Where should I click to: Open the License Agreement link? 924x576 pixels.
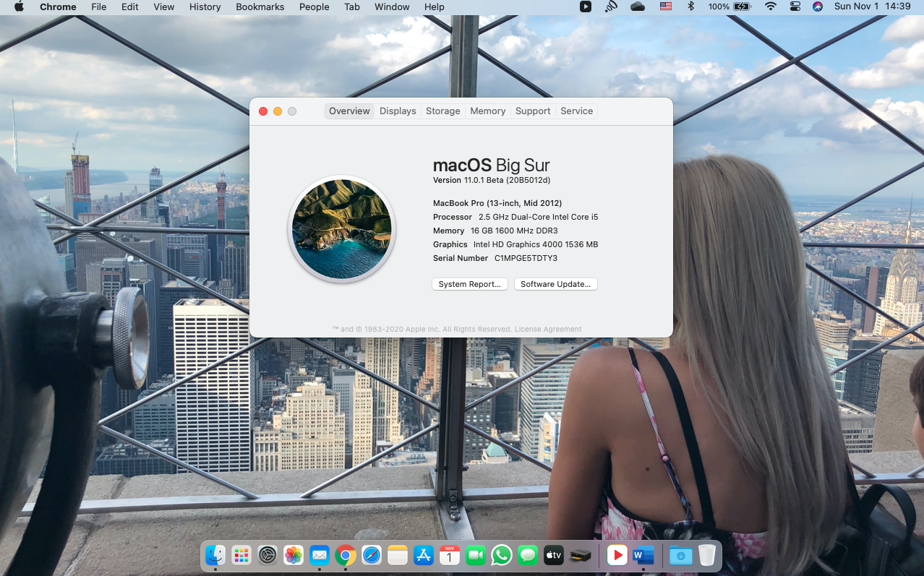click(548, 329)
